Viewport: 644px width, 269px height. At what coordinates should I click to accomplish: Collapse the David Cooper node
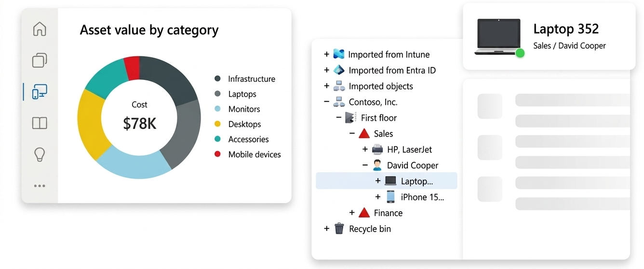(365, 165)
